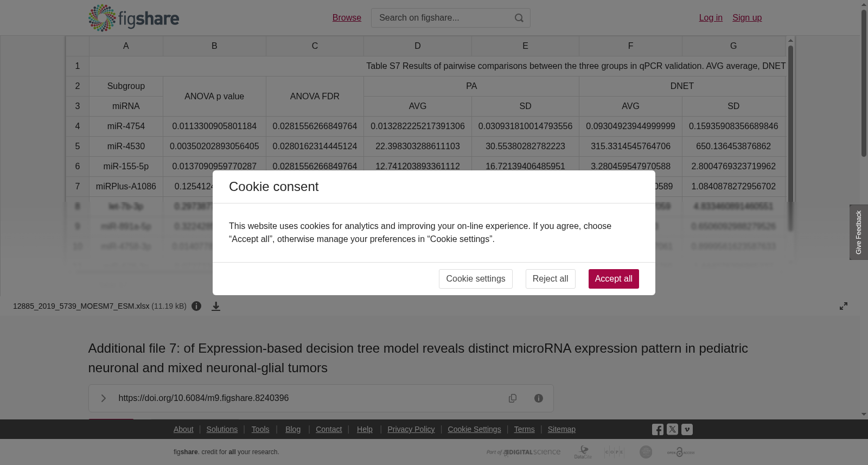Copy the DOI link with copy icon
868x465 pixels.
point(513,398)
